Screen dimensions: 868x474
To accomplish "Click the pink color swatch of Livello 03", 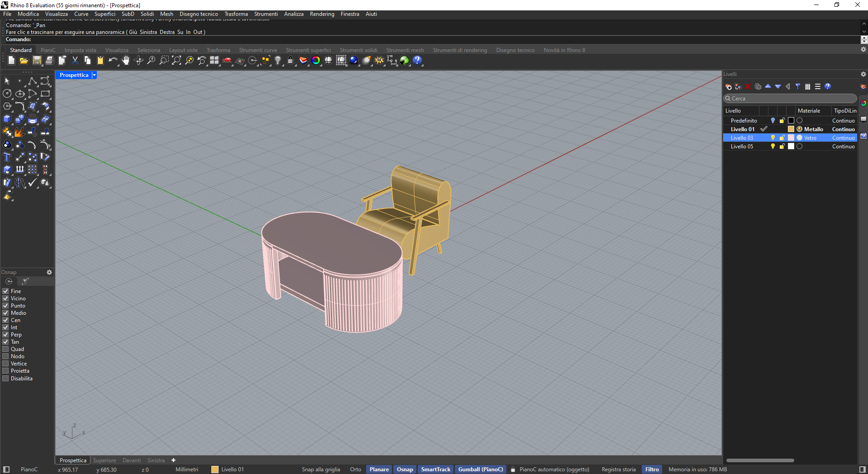I will (790, 137).
